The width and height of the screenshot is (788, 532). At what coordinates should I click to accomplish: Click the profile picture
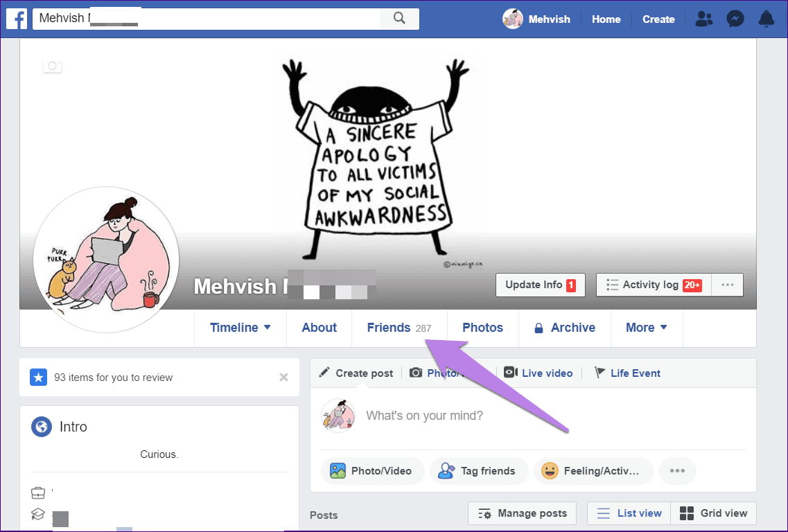pyautogui.click(x=106, y=260)
